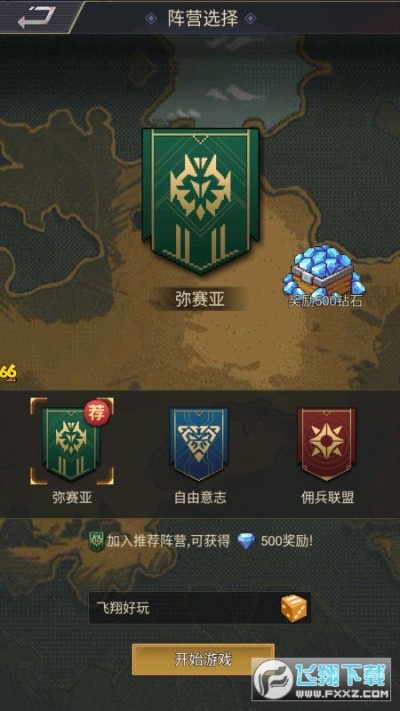Choose the 佣兵联盟 faction name label
This screenshot has width=400, height=711.
coord(327,497)
